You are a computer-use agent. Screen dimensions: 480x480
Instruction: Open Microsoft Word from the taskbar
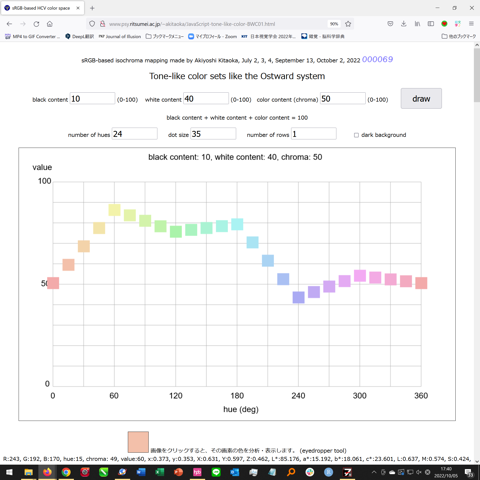point(141,472)
